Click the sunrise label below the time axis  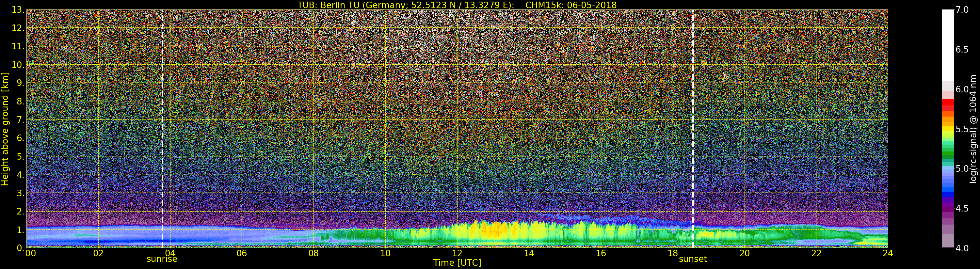click(162, 259)
